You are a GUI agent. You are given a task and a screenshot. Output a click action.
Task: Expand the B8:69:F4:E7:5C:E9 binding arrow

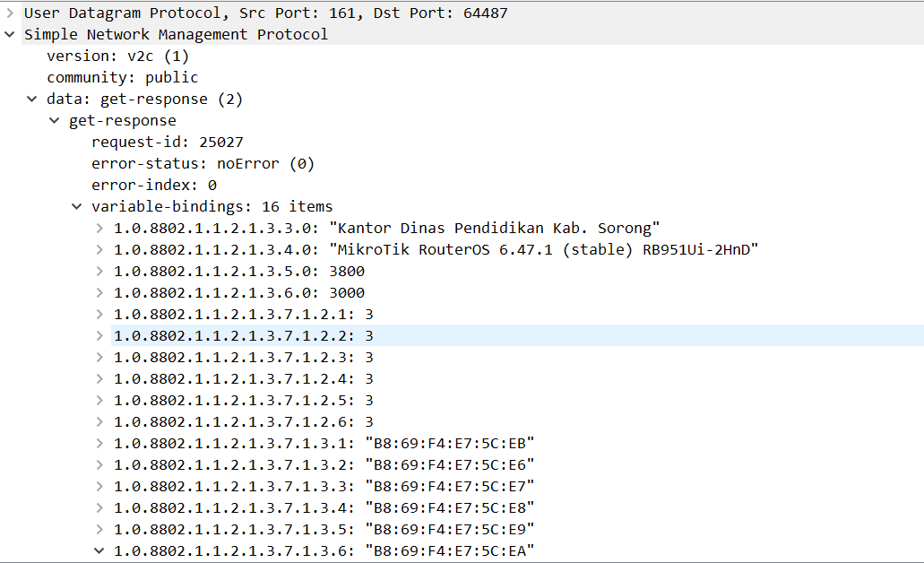click(x=99, y=530)
